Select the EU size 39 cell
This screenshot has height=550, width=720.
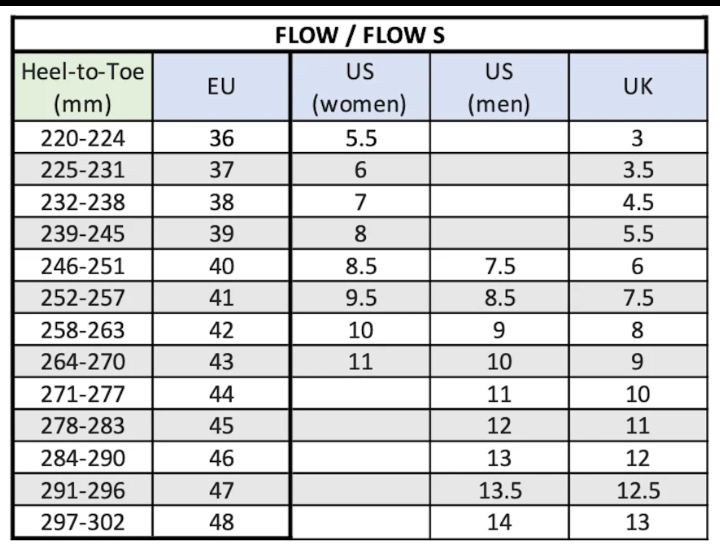click(x=221, y=234)
